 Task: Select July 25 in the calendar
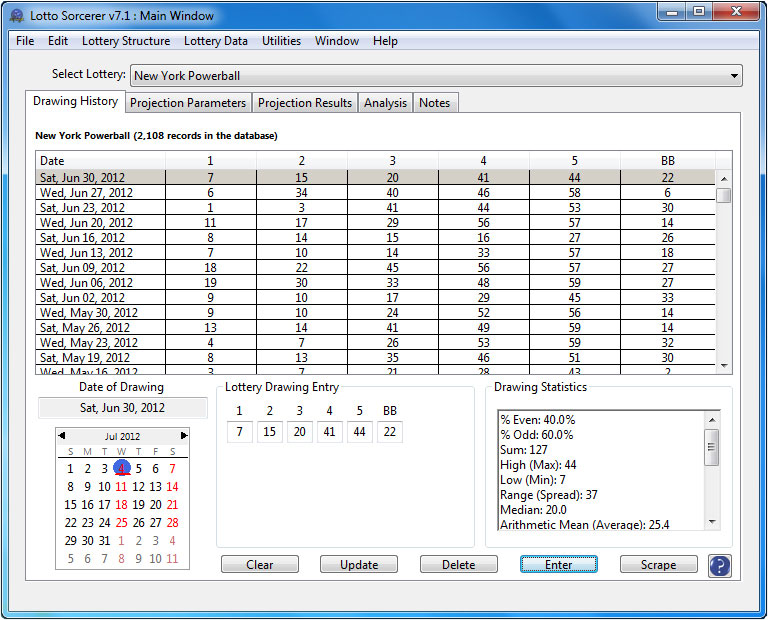tap(121, 523)
